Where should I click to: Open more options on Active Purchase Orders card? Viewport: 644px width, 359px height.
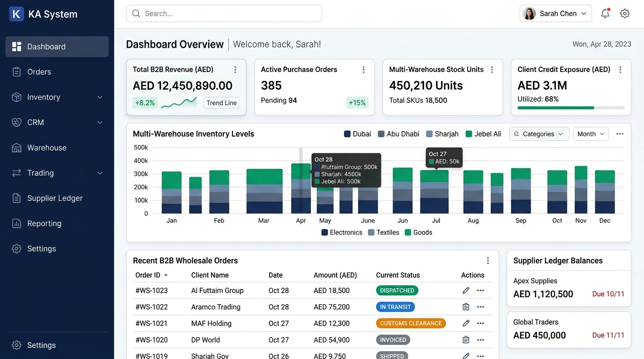coord(363,70)
